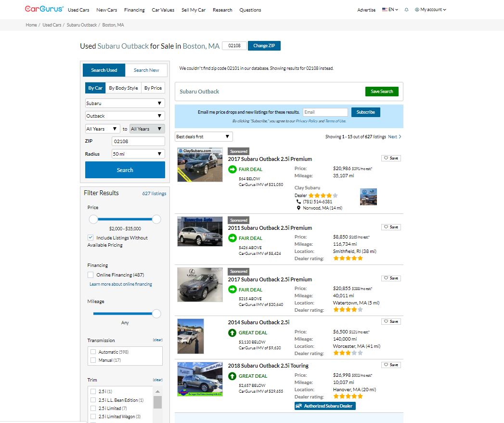Expand the My account dropdown menu
Screen dimensions: 504x423
[x=433, y=10]
